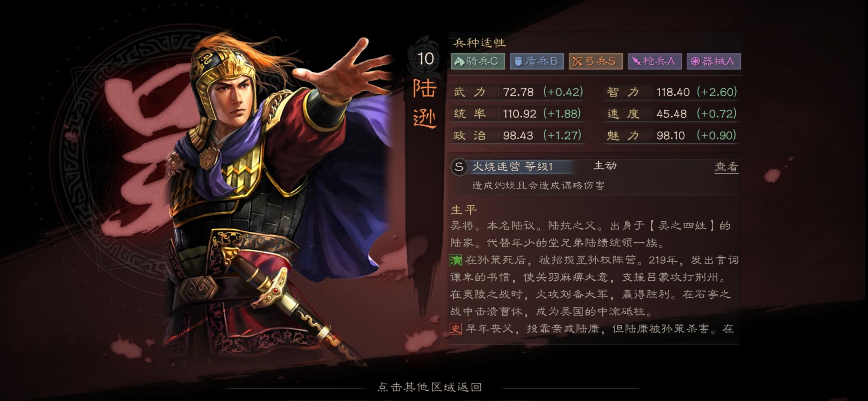Tap the 政治 stat row
The image size is (868, 401).
point(518,135)
